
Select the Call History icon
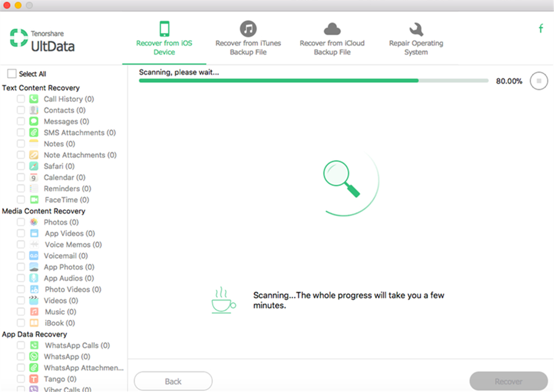coord(34,99)
